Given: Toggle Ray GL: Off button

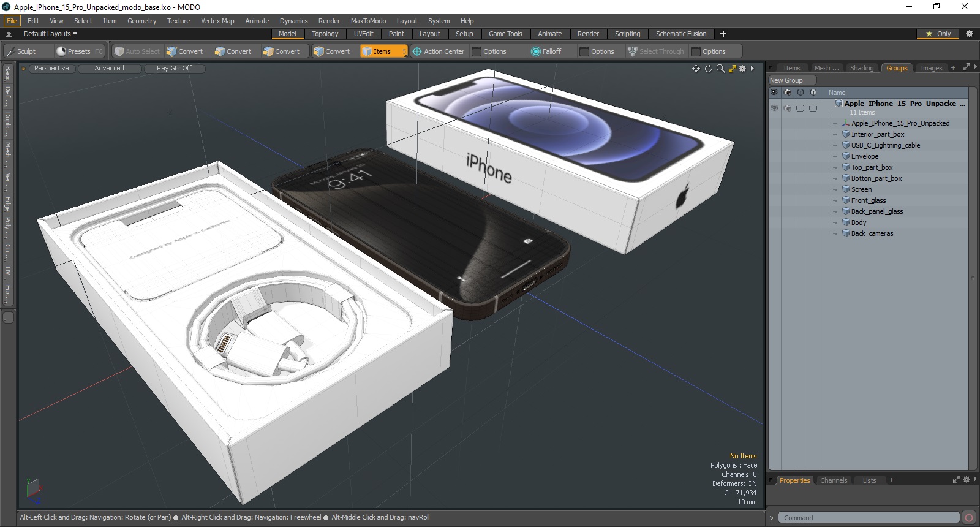Looking at the screenshot, I should (174, 69).
